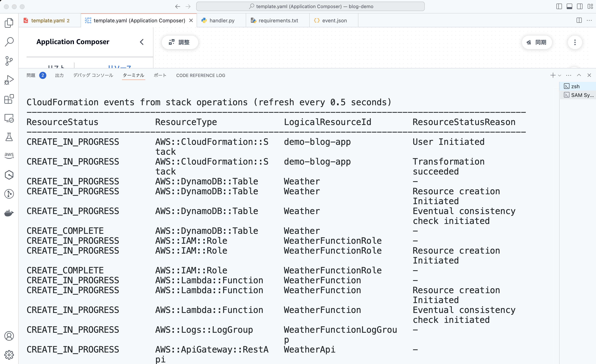596x364 pixels.
Task: Toggle primary side bar layout icon
Action: click(559, 7)
